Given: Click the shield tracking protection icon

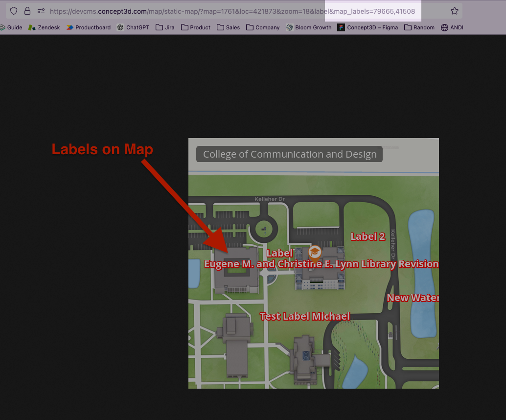Looking at the screenshot, I should pyautogui.click(x=14, y=11).
